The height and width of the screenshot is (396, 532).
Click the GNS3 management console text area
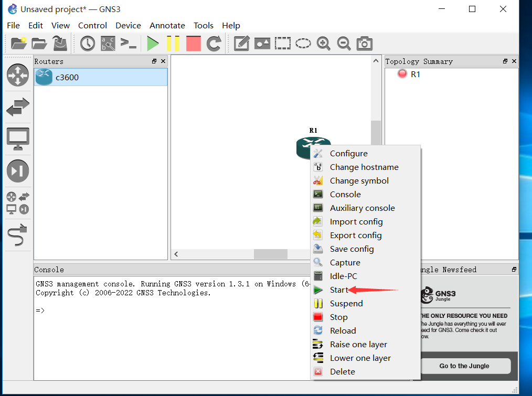(172, 328)
